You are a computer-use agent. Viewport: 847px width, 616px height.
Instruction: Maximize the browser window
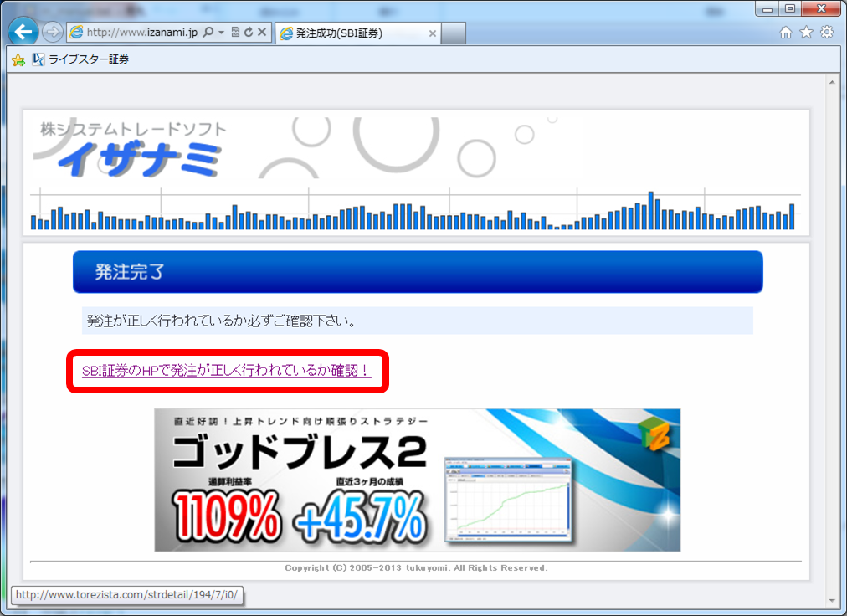(790, 8)
